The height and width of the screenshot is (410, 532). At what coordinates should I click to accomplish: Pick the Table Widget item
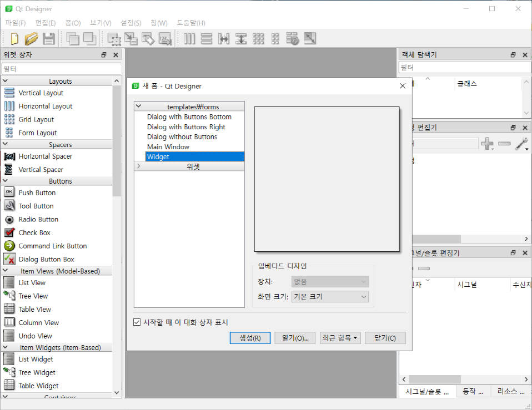click(38, 386)
